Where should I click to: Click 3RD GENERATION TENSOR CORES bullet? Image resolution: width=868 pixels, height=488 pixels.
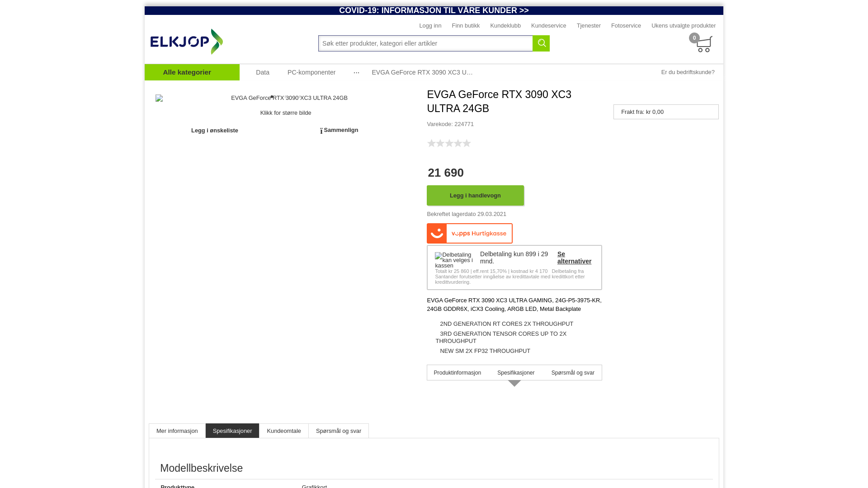(501, 338)
